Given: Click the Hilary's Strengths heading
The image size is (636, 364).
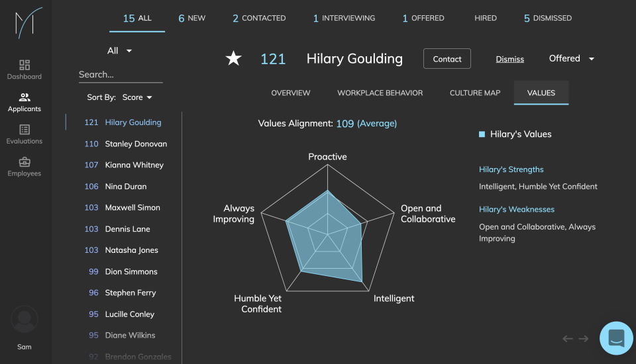Looking at the screenshot, I should point(511,169).
